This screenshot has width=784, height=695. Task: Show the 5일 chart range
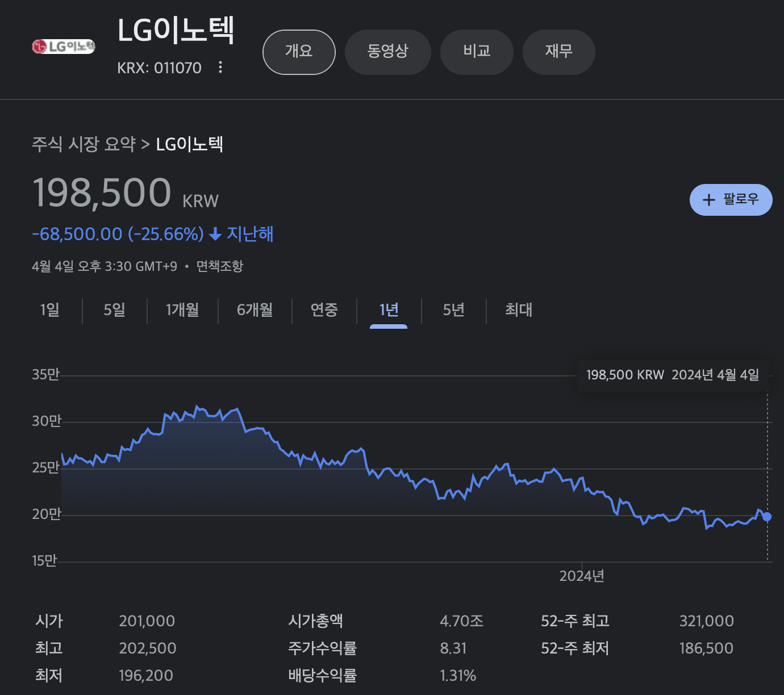pyautogui.click(x=115, y=310)
